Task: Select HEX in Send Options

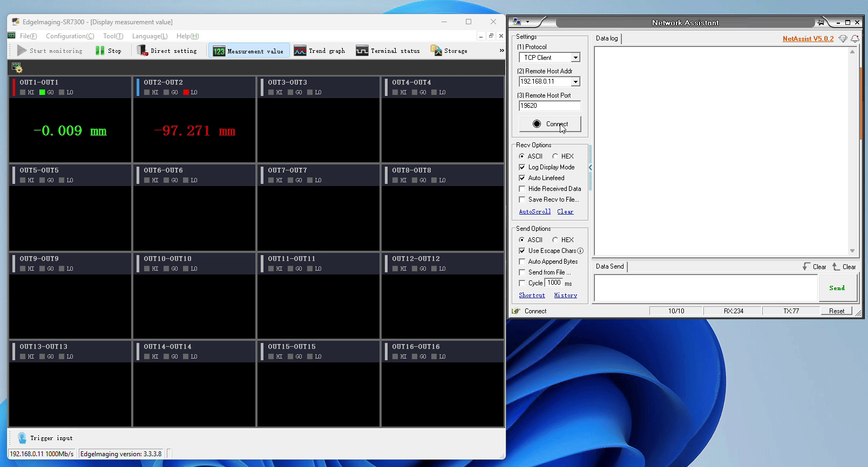Action: 555,240
